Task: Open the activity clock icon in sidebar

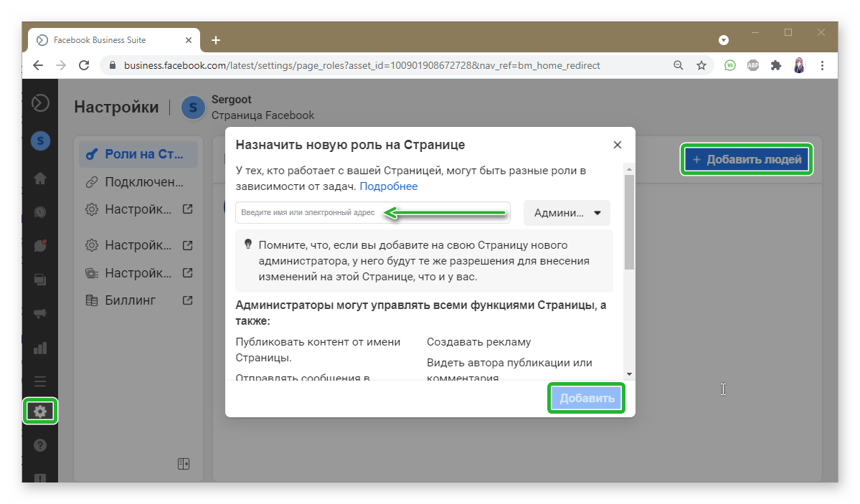Action: 40,212
